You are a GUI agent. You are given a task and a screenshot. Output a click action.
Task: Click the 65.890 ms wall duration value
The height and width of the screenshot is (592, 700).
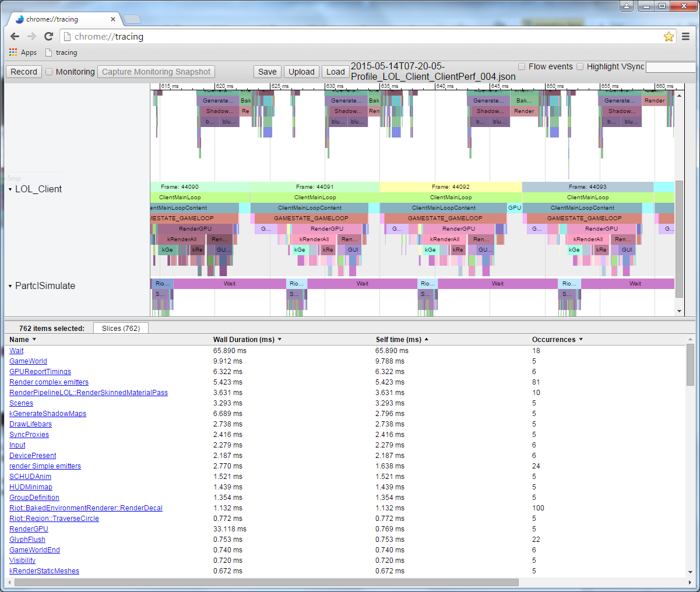[230, 351]
